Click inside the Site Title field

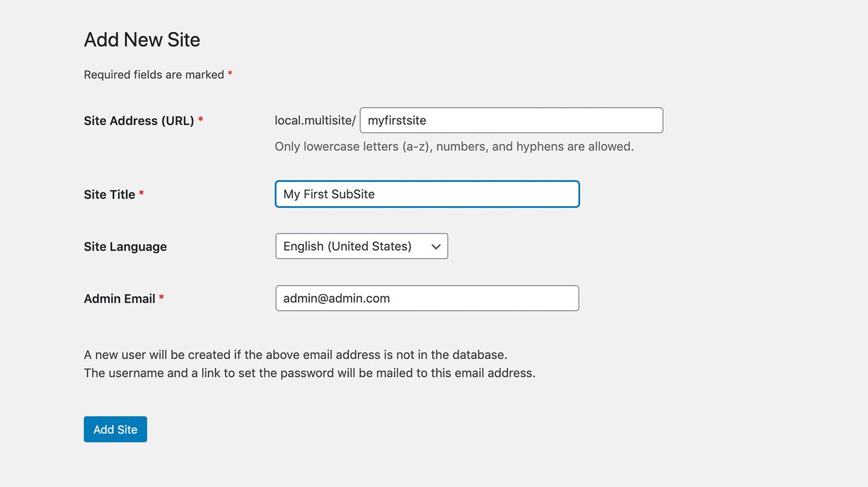pyautogui.click(x=426, y=194)
